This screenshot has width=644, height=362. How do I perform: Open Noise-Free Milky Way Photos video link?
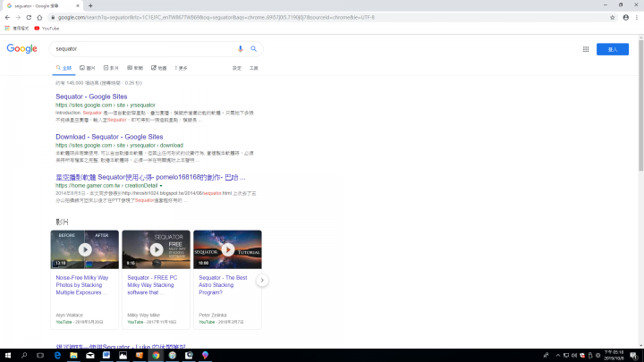click(82, 285)
